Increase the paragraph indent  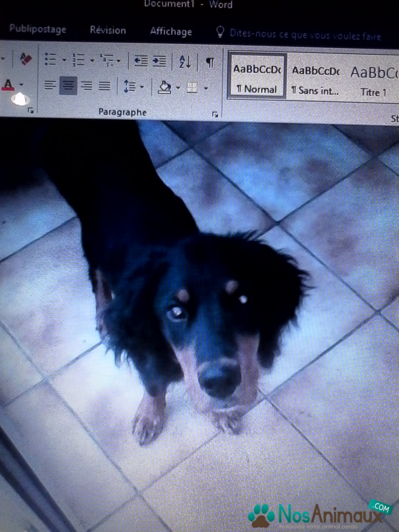160,62
